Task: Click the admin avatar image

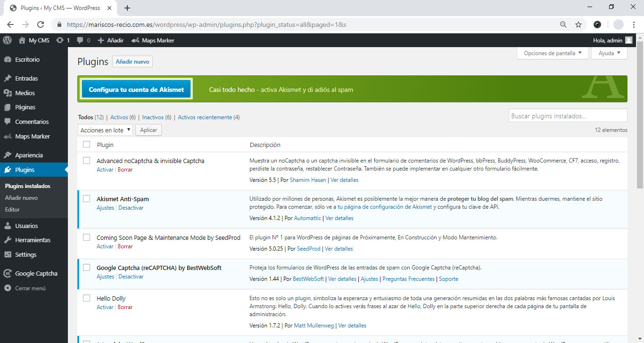Action: [628, 41]
